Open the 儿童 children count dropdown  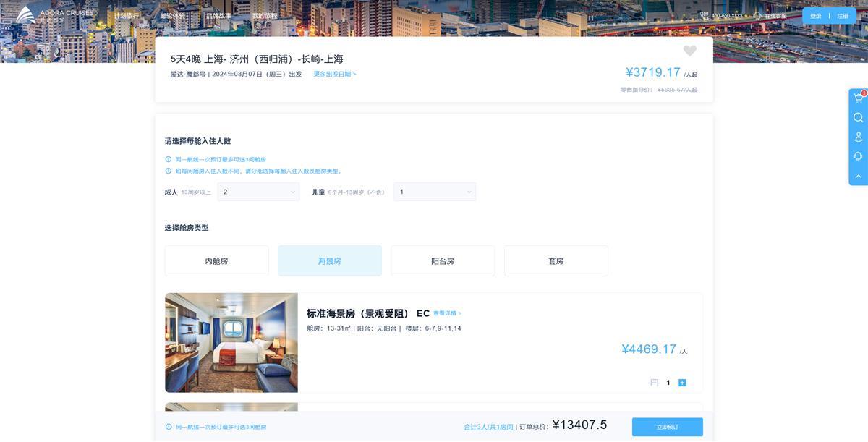click(x=435, y=192)
